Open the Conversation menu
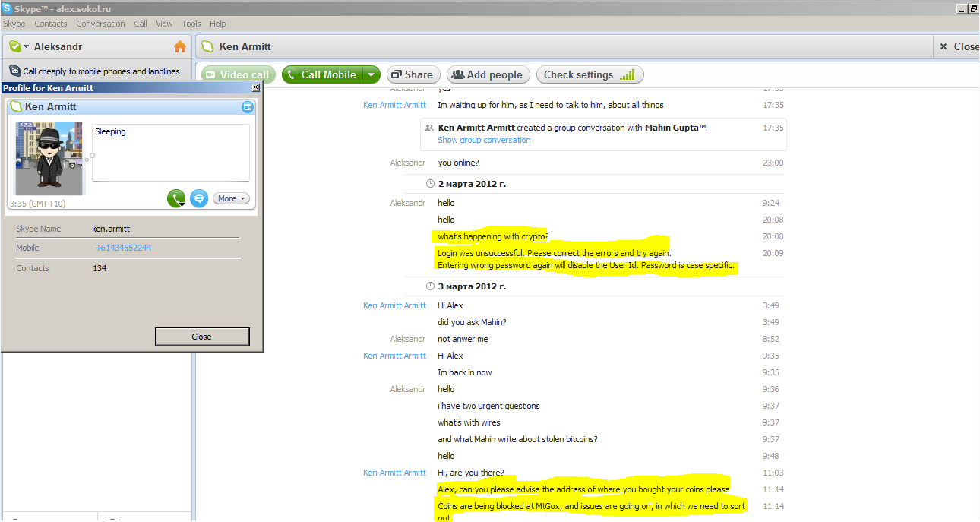The height and width of the screenshot is (522, 980). 100,24
